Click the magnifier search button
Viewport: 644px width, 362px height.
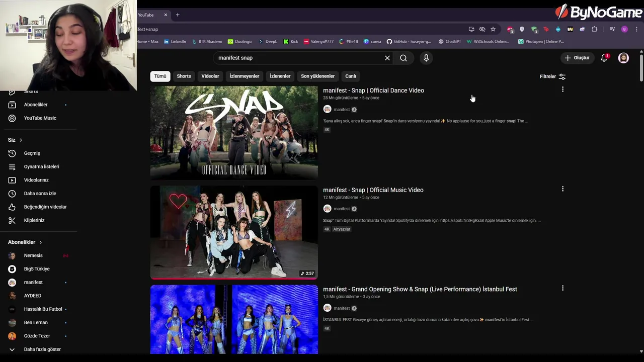coord(404,58)
